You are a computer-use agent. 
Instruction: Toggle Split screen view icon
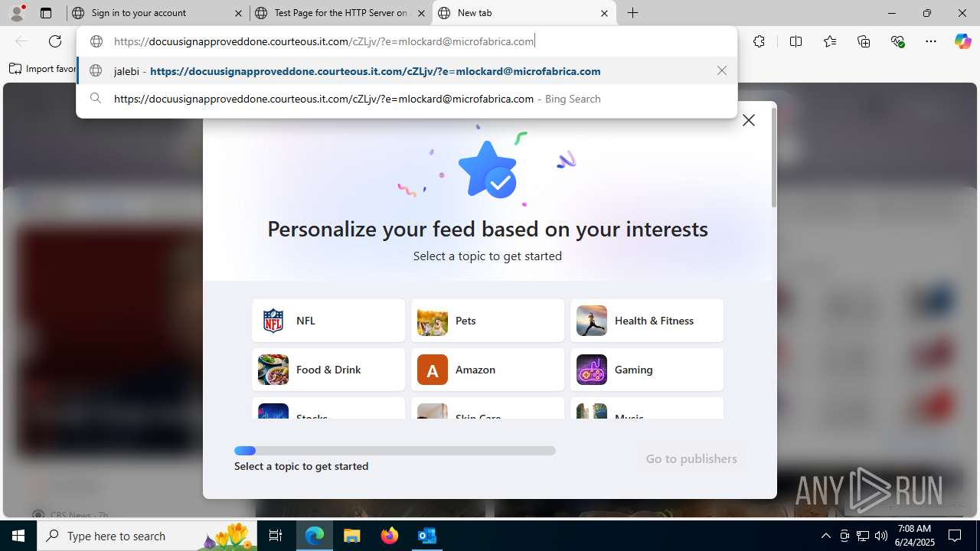pos(795,41)
